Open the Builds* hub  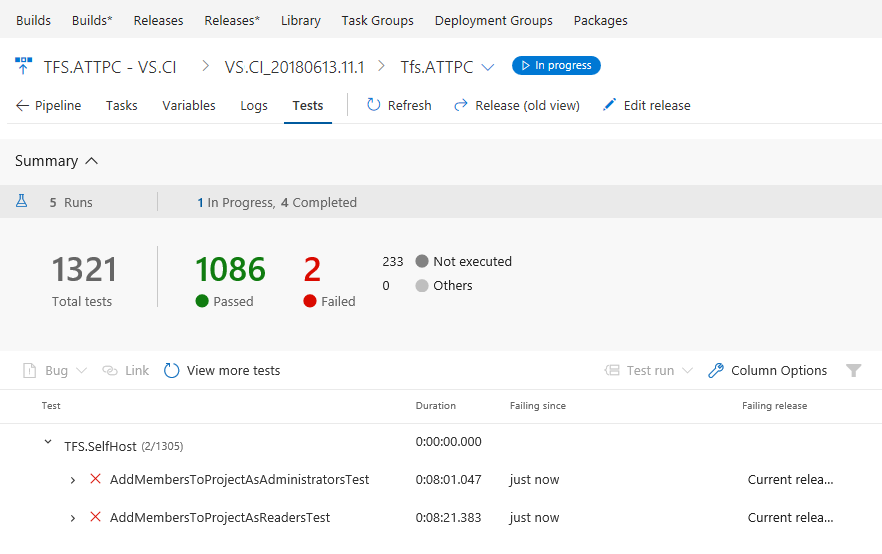tap(92, 20)
